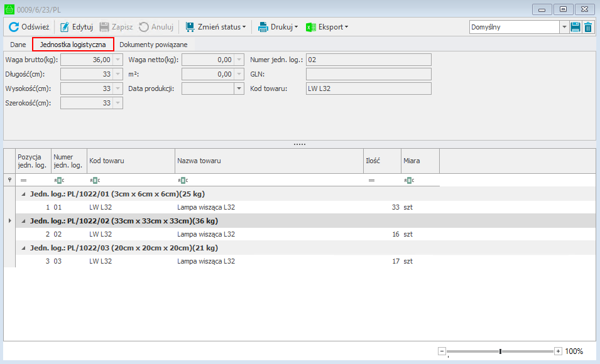Open the Domyślny layout dropdown
The height and width of the screenshot is (364, 600).
[564, 27]
